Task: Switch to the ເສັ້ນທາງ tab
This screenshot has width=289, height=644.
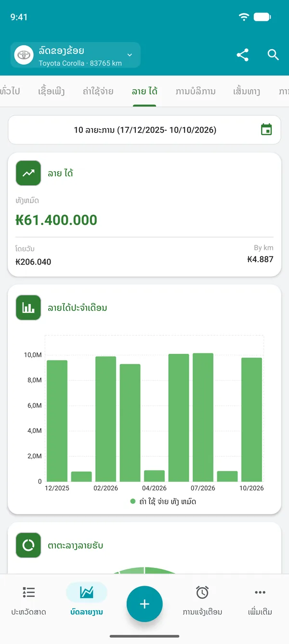Action: [x=247, y=91]
